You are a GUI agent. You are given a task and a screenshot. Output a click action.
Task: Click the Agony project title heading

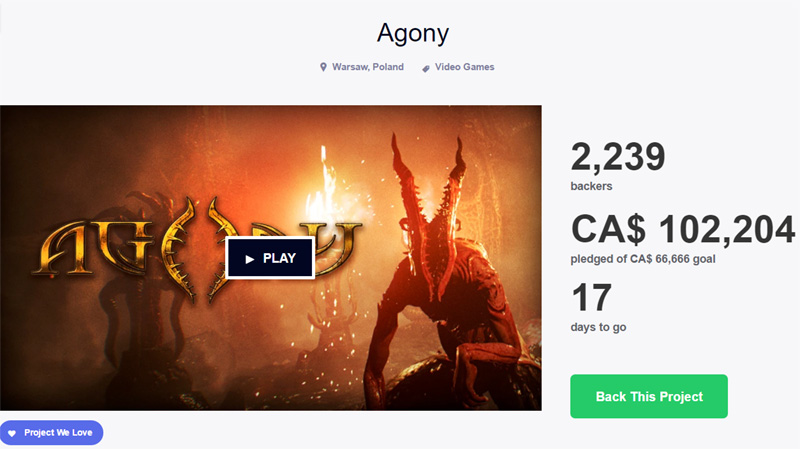coord(413,33)
